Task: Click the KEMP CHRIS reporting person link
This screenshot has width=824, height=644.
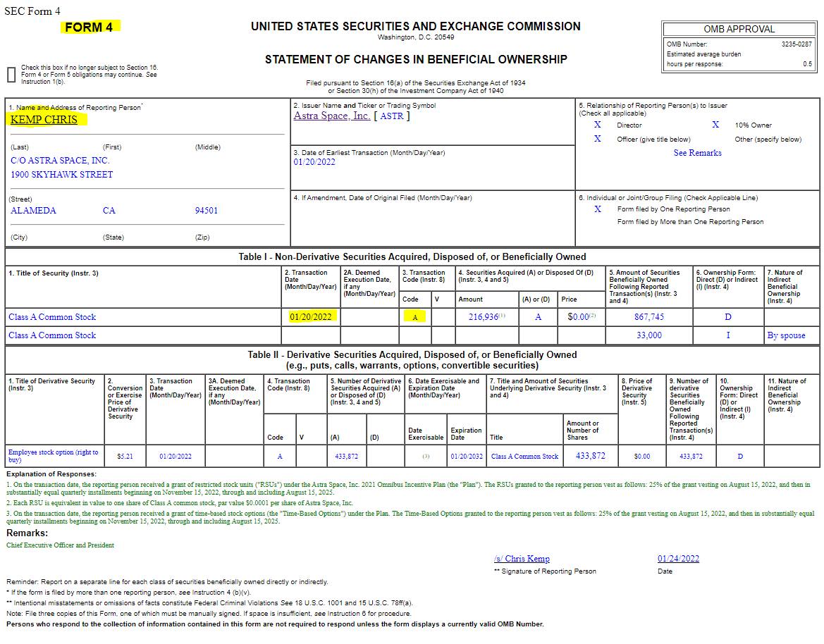Action: pyautogui.click(x=44, y=120)
